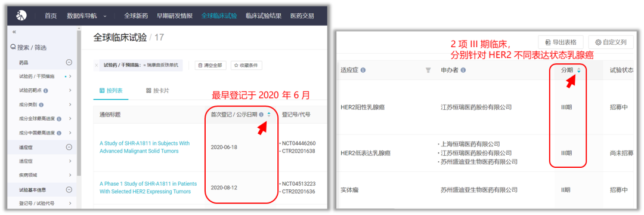Select the HER2阳性乳腺癌 cell
Image resolution: width=644 pixels, height=215 pixels.
coord(363,107)
